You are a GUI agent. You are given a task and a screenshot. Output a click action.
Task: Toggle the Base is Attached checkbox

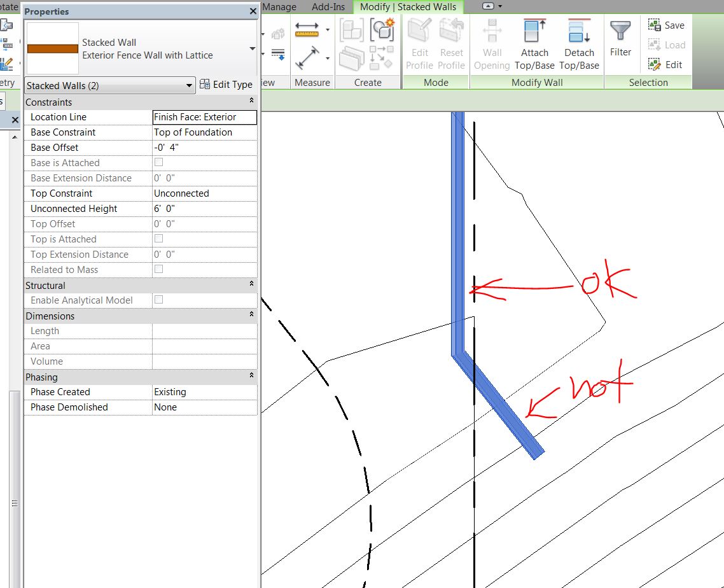point(159,162)
